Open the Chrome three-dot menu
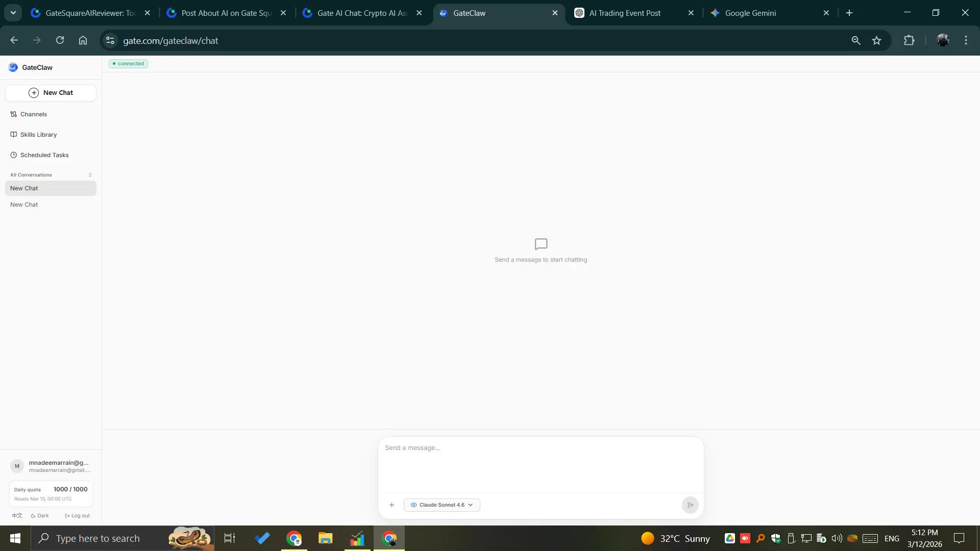This screenshot has width=980, height=551. tap(966, 41)
